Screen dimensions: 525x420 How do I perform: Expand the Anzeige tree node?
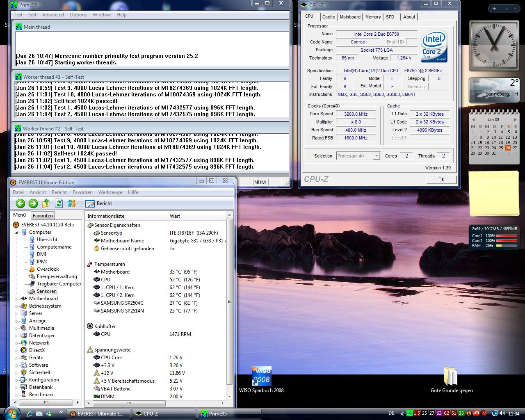tap(17, 321)
